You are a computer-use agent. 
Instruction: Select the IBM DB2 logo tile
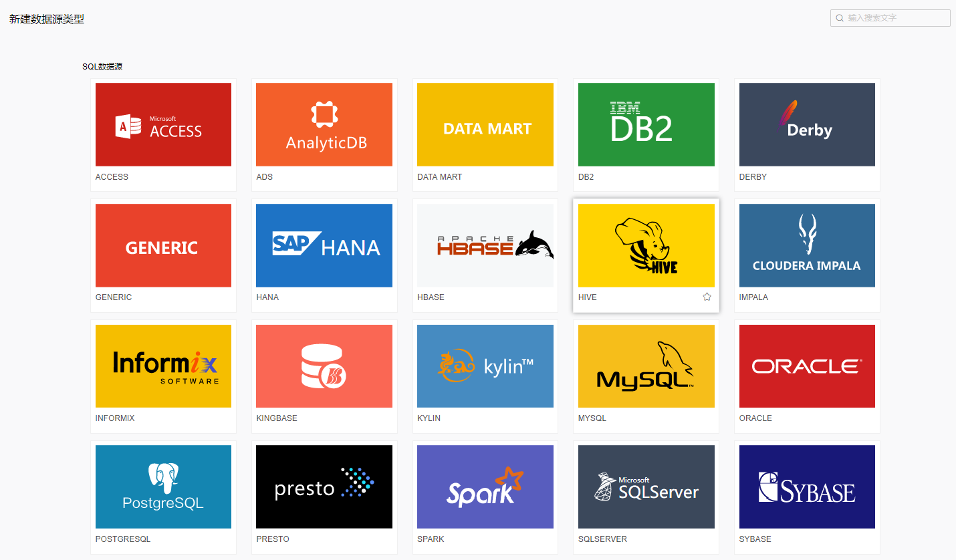click(646, 124)
